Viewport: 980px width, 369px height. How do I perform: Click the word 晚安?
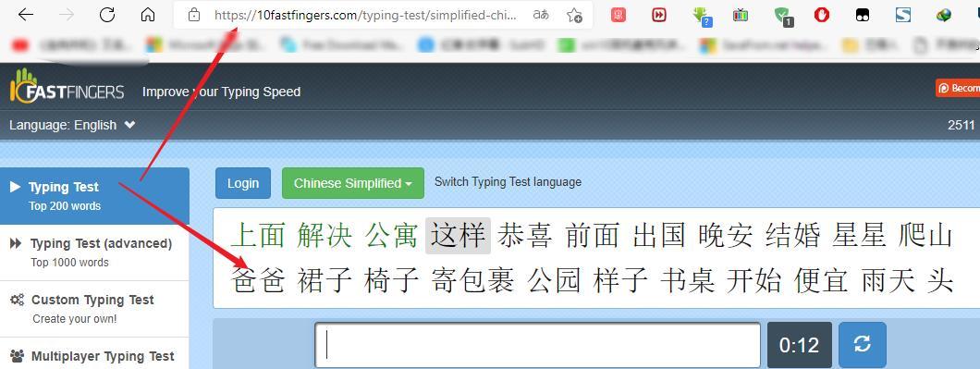click(x=726, y=236)
